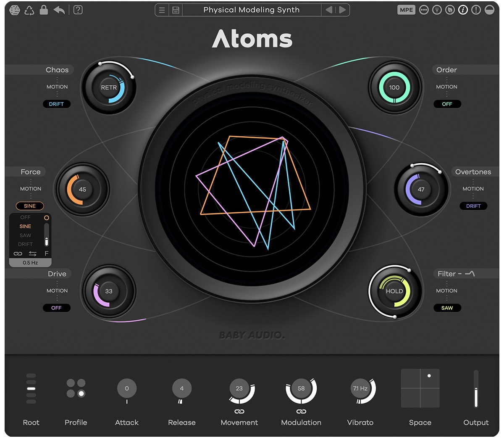Open help via the question mark icon
The height and width of the screenshot is (438, 504).
(78, 10)
